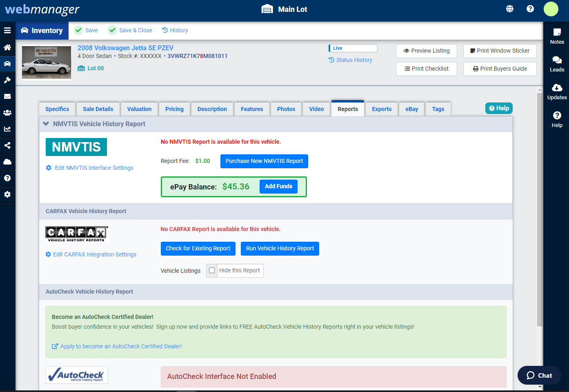Click Print Window Sticker
The height and width of the screenshot is (392, 569).
click(500, 51)
